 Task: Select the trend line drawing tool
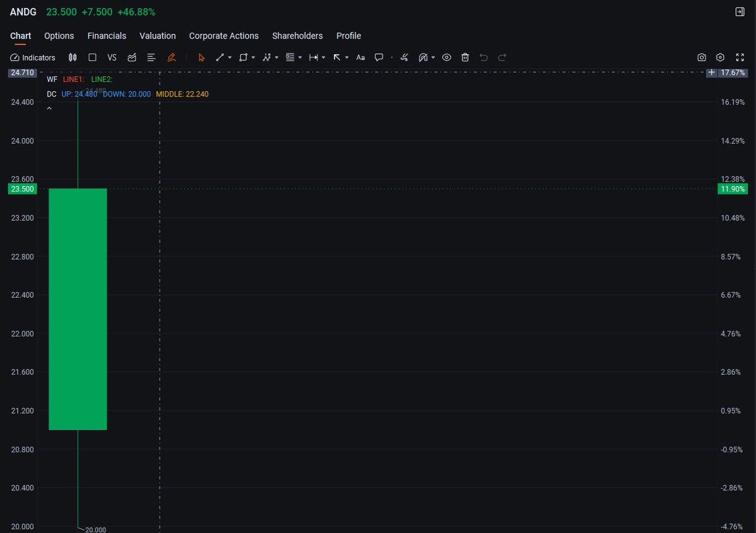click(220, 57)
